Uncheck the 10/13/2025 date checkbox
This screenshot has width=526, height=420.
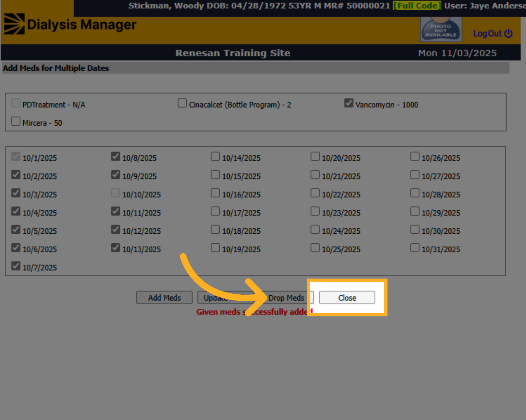coord(115,248)
